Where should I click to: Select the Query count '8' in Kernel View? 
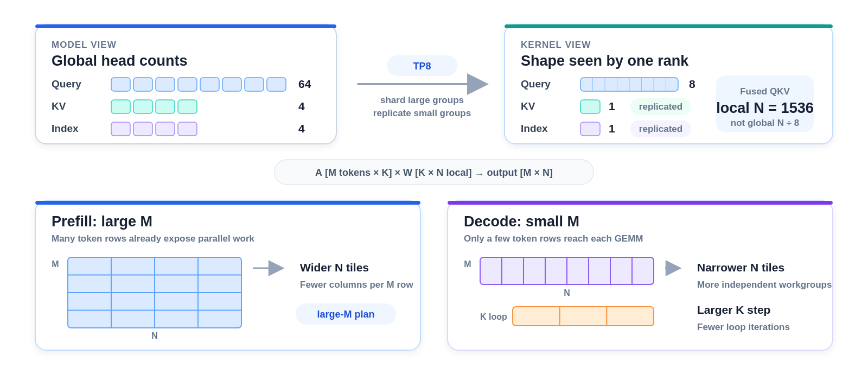tap(692, 84)
